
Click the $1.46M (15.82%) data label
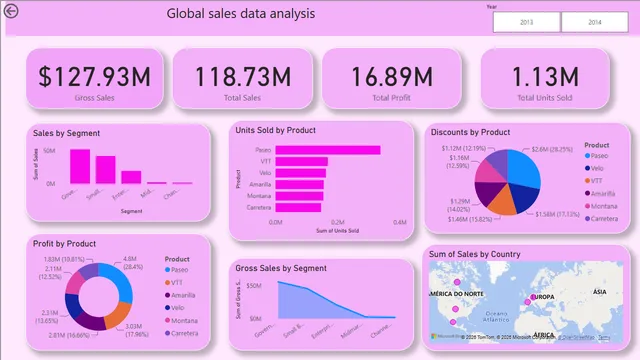pos(470,219)
